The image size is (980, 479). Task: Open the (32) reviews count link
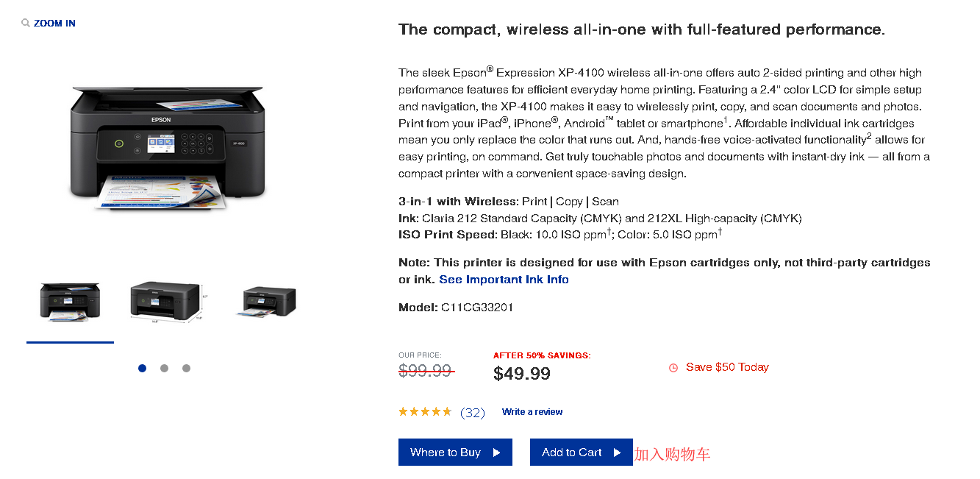click(473, 413)
